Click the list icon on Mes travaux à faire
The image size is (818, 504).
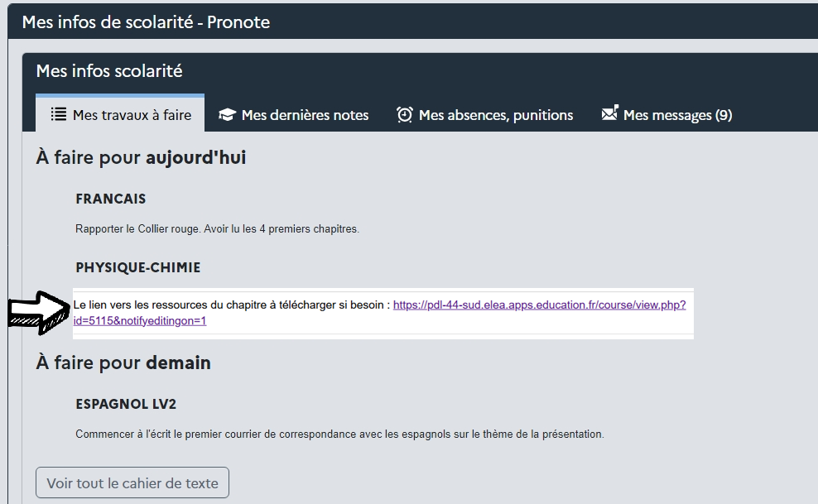click(59, 114)
